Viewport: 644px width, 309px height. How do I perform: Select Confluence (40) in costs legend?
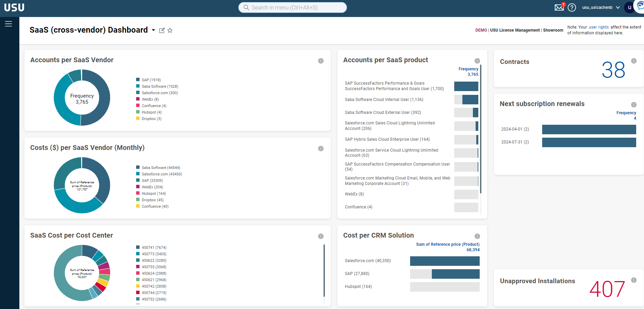(155, 206)
